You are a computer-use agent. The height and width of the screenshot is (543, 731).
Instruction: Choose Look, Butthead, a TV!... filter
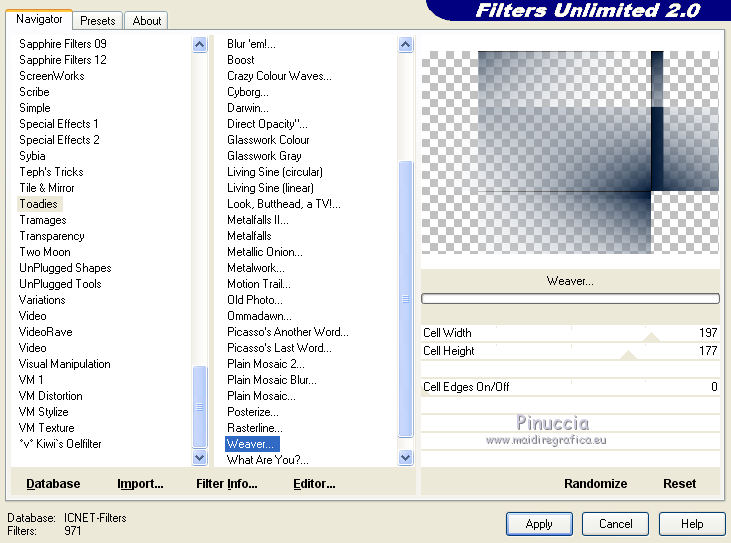pyautogui.click(x=283, y=204)
